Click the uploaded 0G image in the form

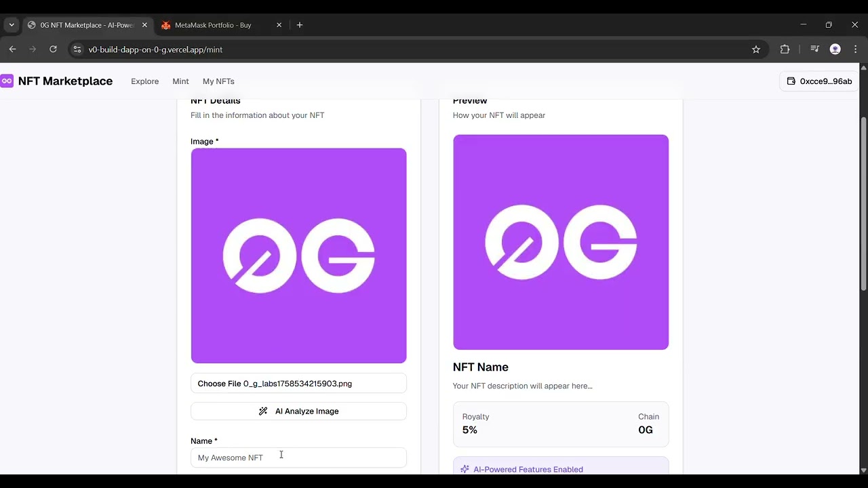pyautogui.click(x=298, y=256)
